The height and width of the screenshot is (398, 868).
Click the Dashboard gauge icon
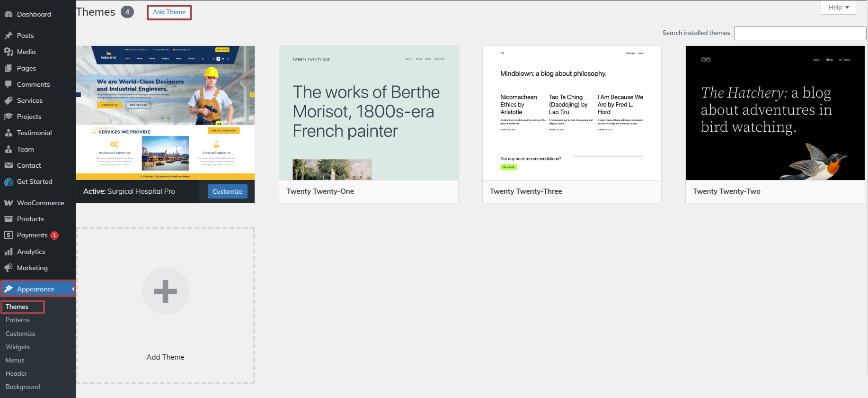pyautogui.click(x=9, y=14)
